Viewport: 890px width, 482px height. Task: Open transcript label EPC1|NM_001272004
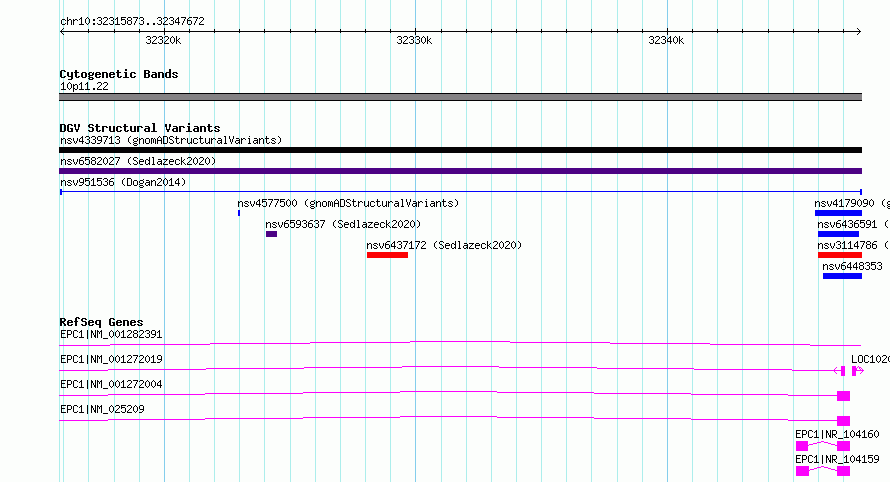tap(111, 384)
